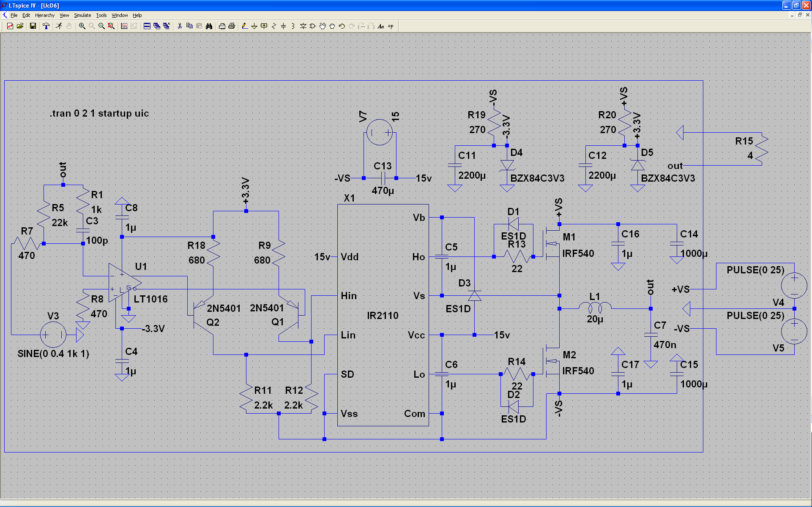Open the Window menu
This screenshot has height=507, width=812.
click(x=120, y=15)
